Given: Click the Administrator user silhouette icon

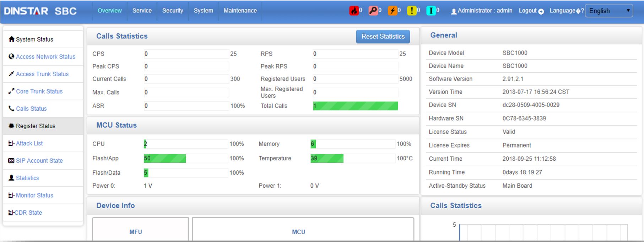Looking at the screenshot, I should point(454,11).
